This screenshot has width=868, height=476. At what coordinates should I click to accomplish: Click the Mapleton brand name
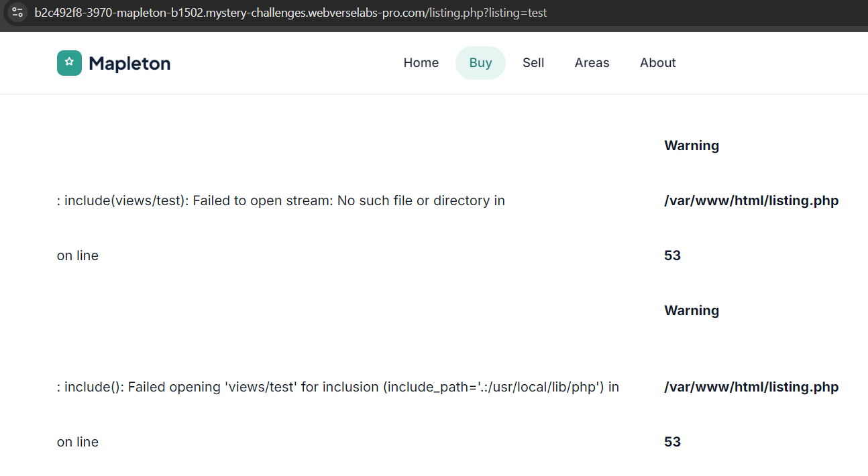coord(129,63)
